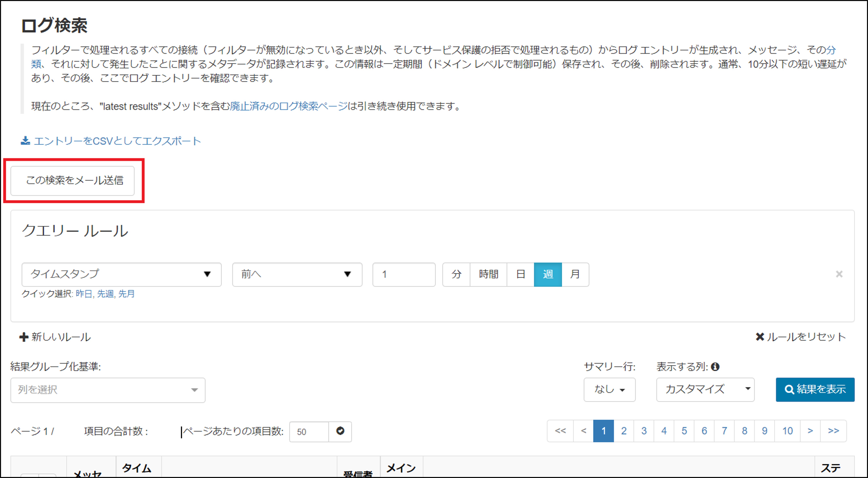Select page 10 in pagination

[x=787, y=430]
